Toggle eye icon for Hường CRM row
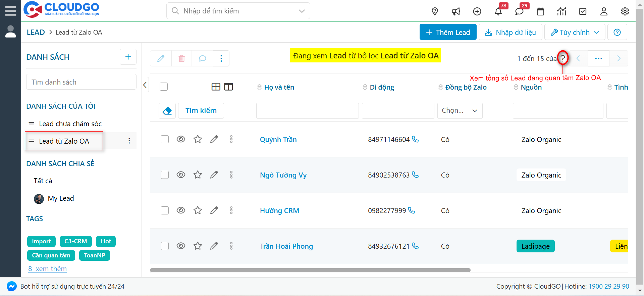The width and height of the screenshot is (644, 296). (x=181, y=210)
